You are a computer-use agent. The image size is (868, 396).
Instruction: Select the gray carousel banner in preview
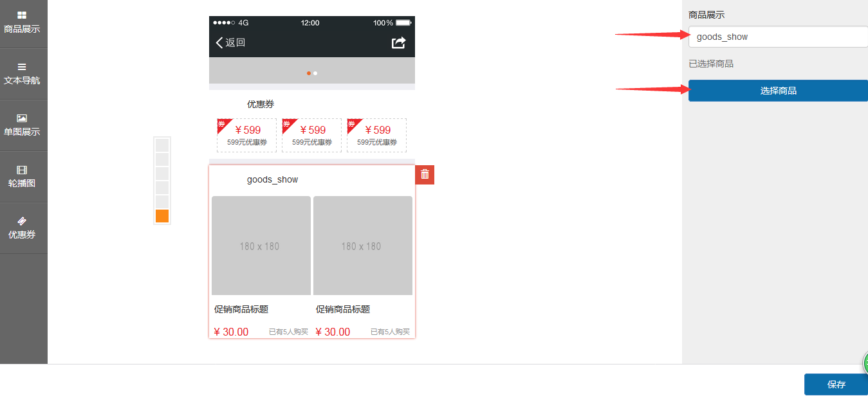312,70
